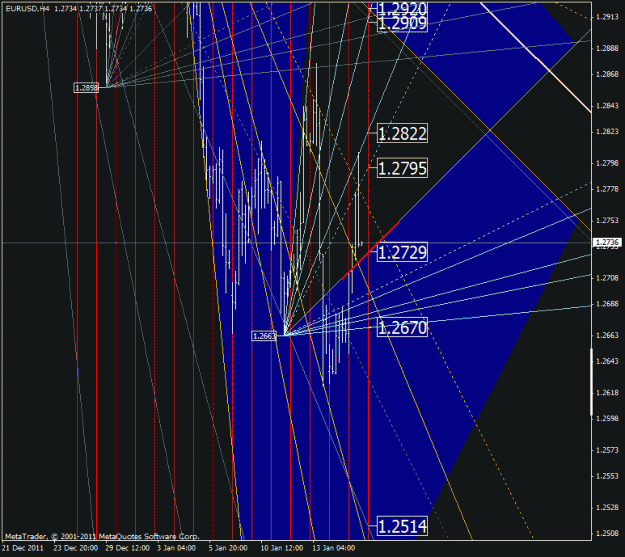The image size is (625, 557).
Task: Click the 1.2528 value on price axis
Action: point(607,508)
